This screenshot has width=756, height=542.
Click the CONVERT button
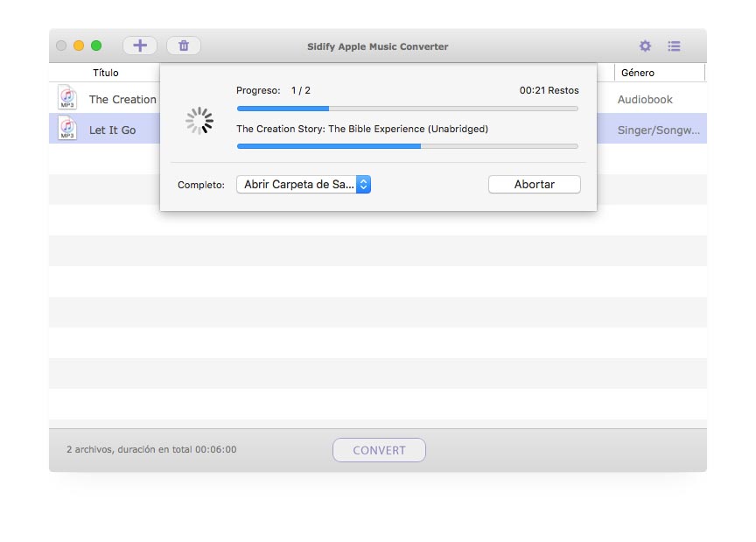[x=379, y=450]
